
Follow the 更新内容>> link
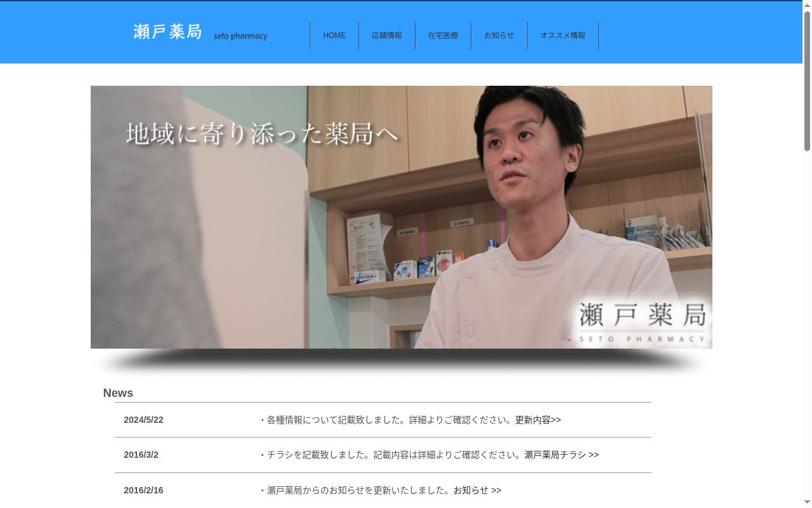click(538, 420)
